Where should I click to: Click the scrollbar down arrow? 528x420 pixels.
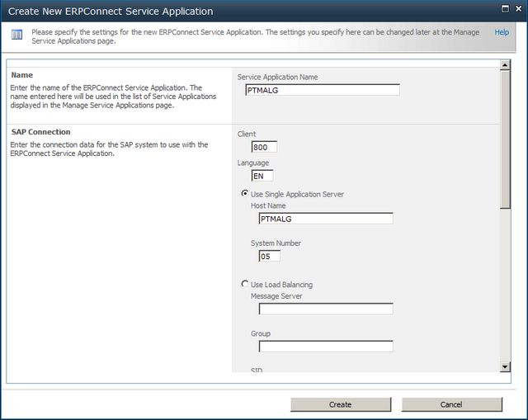tap(505, 366)
